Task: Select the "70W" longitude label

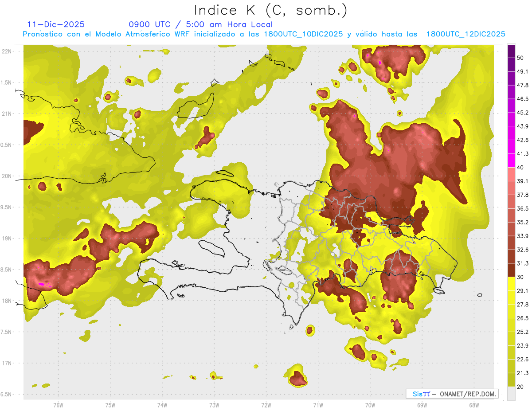Action: pyautogui.click(x=370, y=405)
